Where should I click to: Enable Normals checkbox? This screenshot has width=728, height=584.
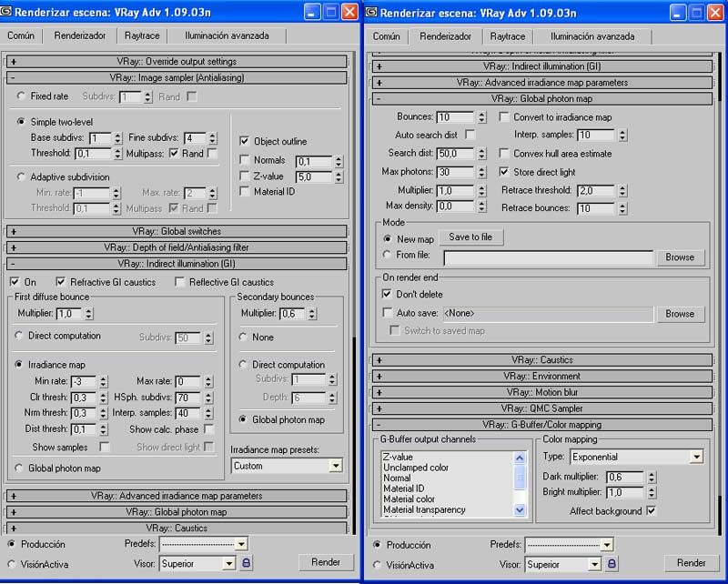click(244, 160)
